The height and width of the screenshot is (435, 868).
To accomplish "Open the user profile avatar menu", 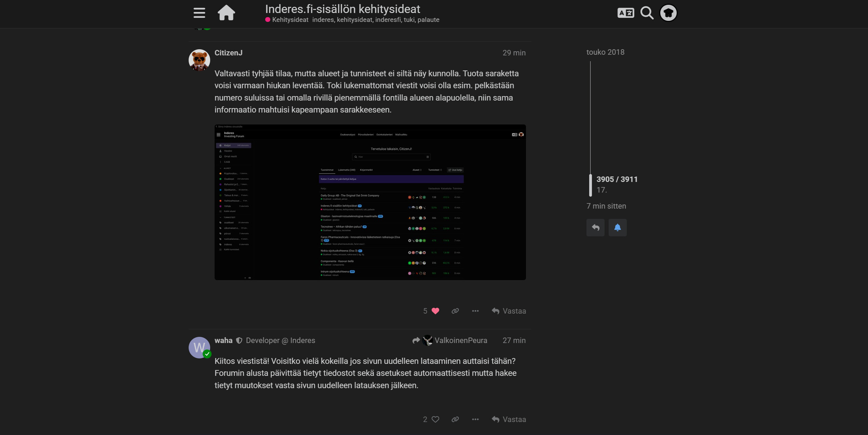I will click(x=668, y=13).
